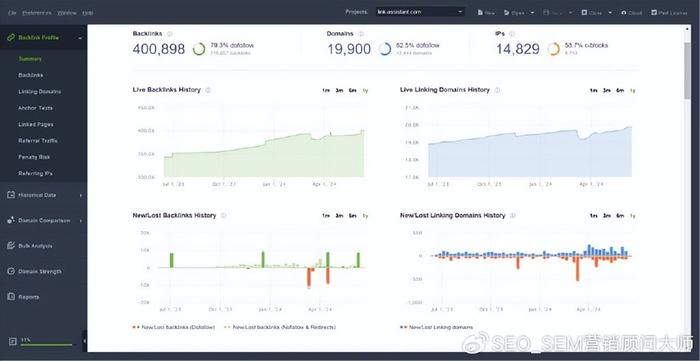The height and width of the screenshot is (361, 700).
Task: Set New/Lost Backlinks History range to 1y
Action: [x=365, y=216]
